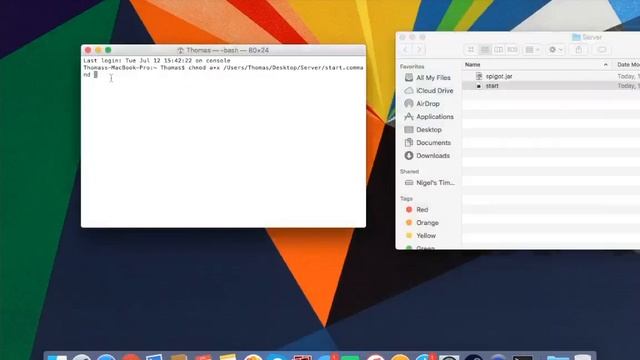Switch Finder to list view
Screen dimensions: 640x360
point(484,50)
